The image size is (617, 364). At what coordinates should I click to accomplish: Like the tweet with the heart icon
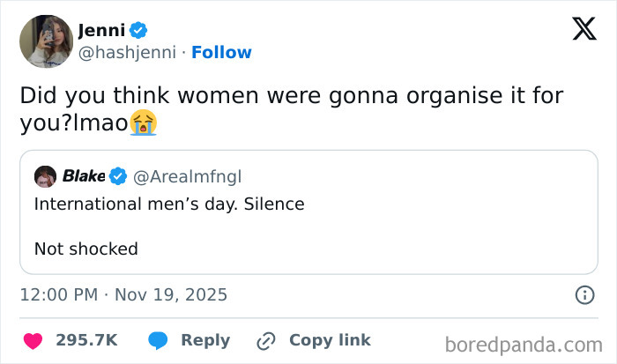click(x=33, y=340)
